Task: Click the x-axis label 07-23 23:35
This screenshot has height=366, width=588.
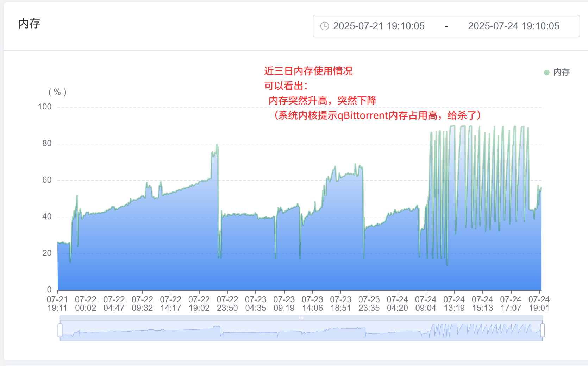Action: tap(369, 304)
